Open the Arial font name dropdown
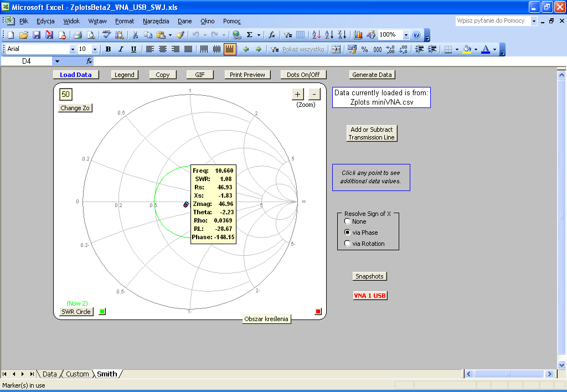Screen dimensions: 567x392 pos(73,49)
